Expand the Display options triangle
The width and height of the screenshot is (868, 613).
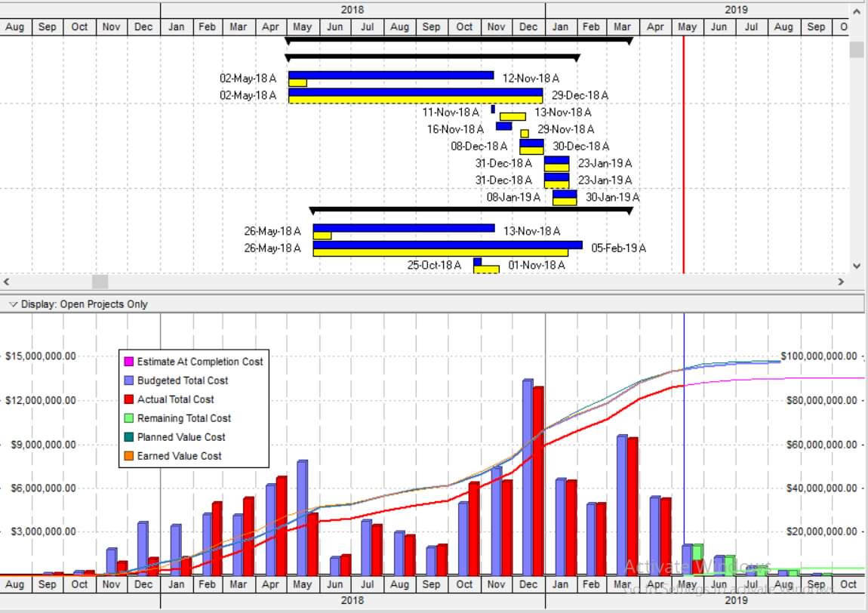click(x=14, y=304)
